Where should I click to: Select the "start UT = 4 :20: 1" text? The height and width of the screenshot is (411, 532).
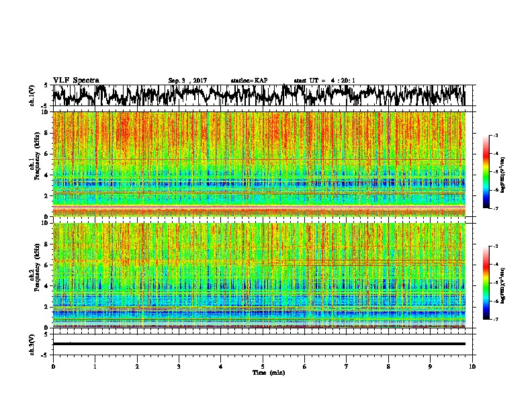(x=324, y=81)
